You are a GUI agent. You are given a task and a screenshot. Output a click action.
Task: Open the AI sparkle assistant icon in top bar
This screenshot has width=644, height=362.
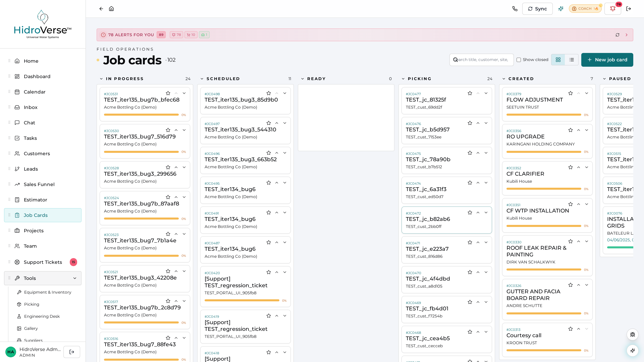561,9
